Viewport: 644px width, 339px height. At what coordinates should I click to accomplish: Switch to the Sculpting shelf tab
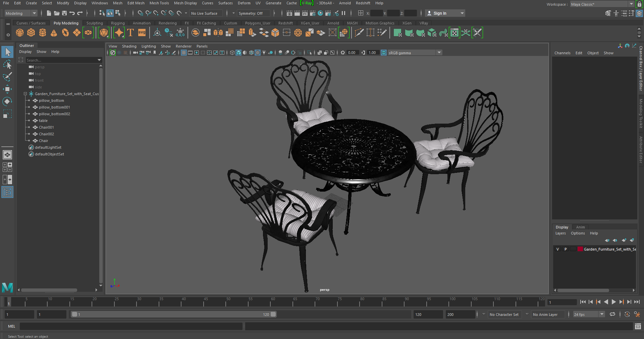pyautogui.click(x=95, y=23)
